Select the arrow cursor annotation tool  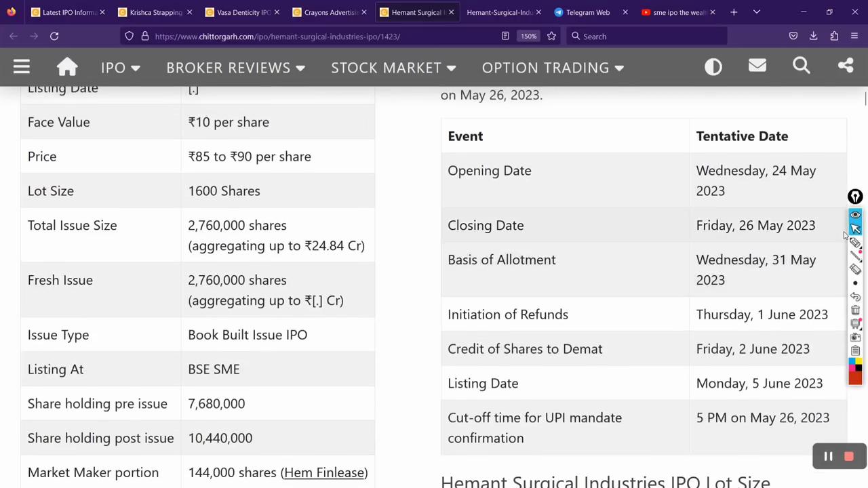click(x=855, y=228)
